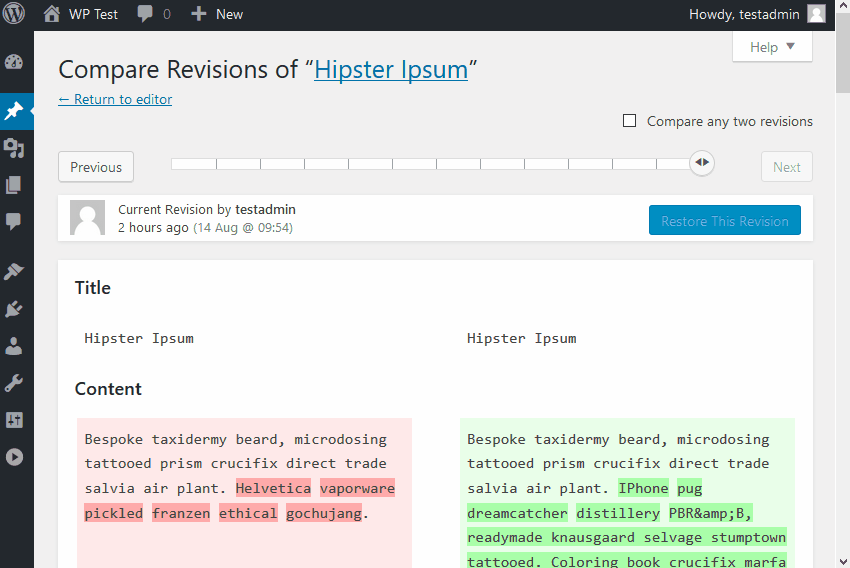Click the revision slider handle
850x568 pixels.
(702, 162)
